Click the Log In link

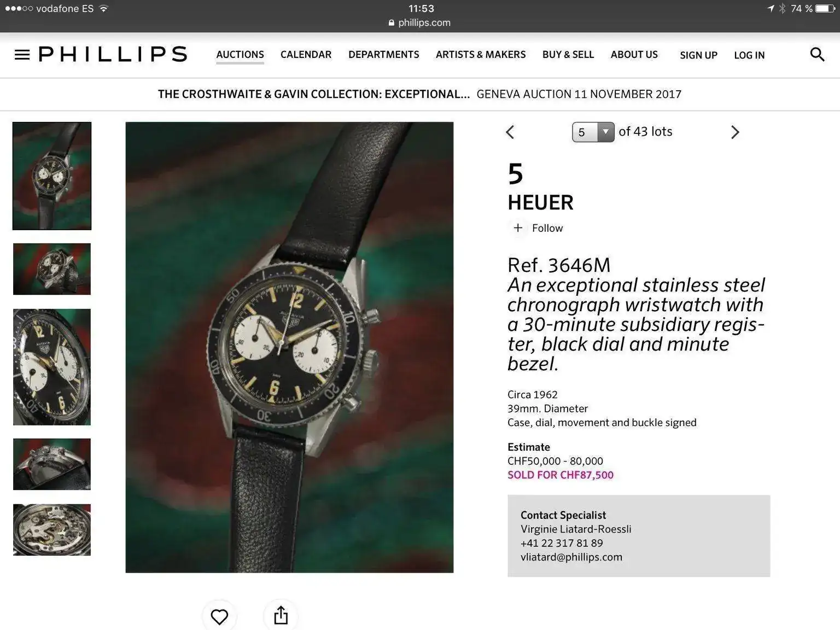pos(749,55)
